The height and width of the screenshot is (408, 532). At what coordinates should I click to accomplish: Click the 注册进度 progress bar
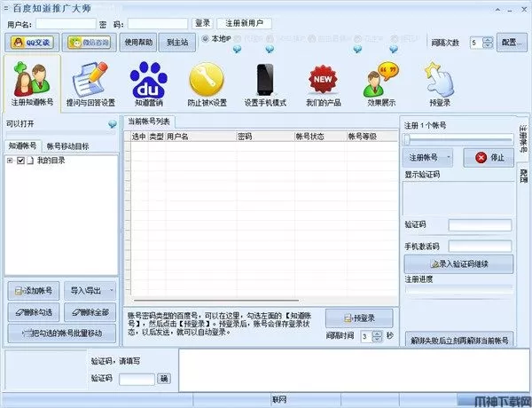pos(458,289)
